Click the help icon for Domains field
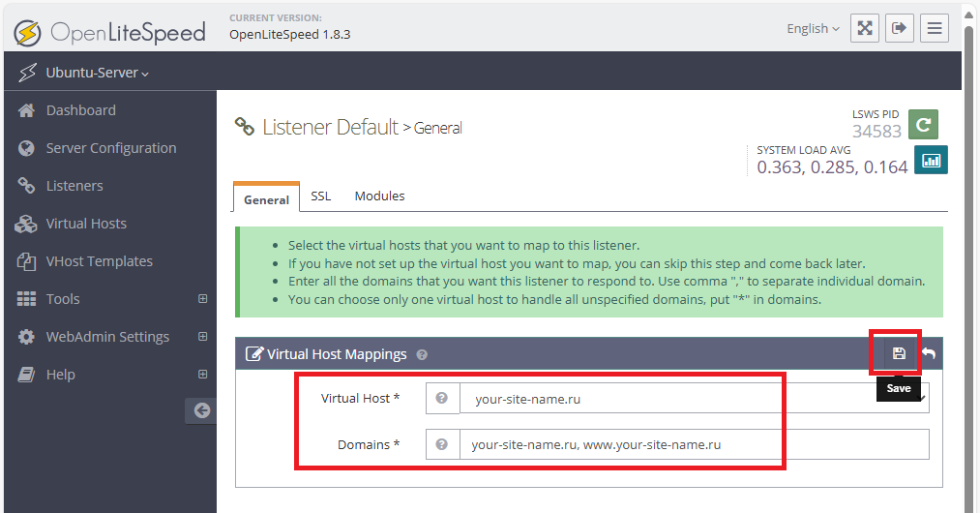Screen dimensions: 980x513 tap(442, 444)
